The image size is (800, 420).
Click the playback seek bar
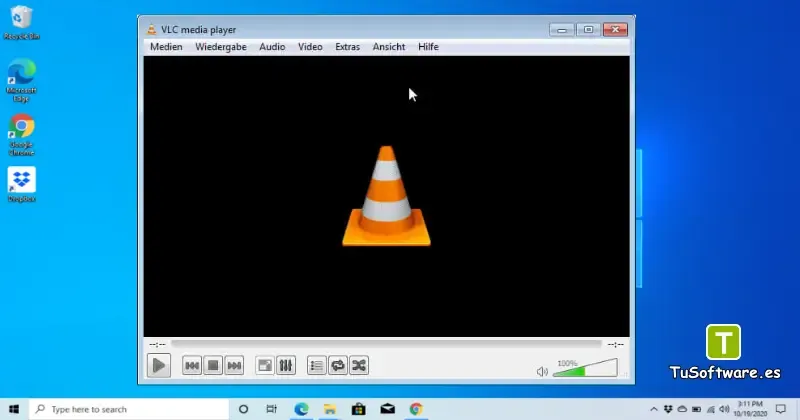pos(386,344)
